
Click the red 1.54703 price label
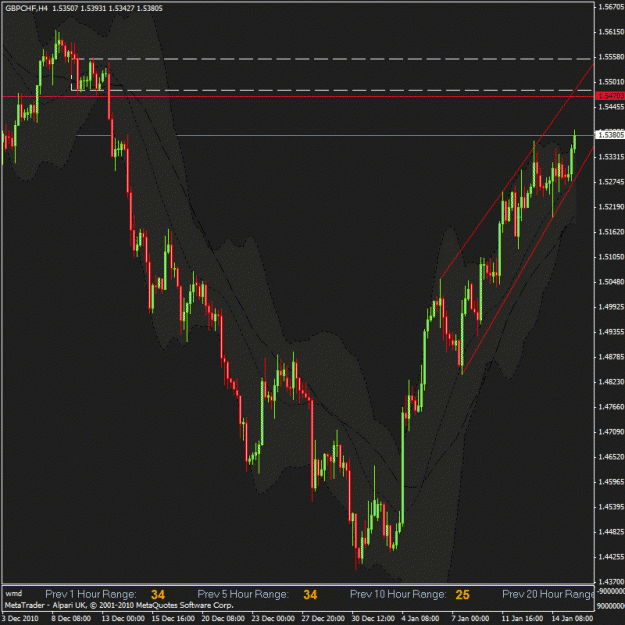pos(610,96)
